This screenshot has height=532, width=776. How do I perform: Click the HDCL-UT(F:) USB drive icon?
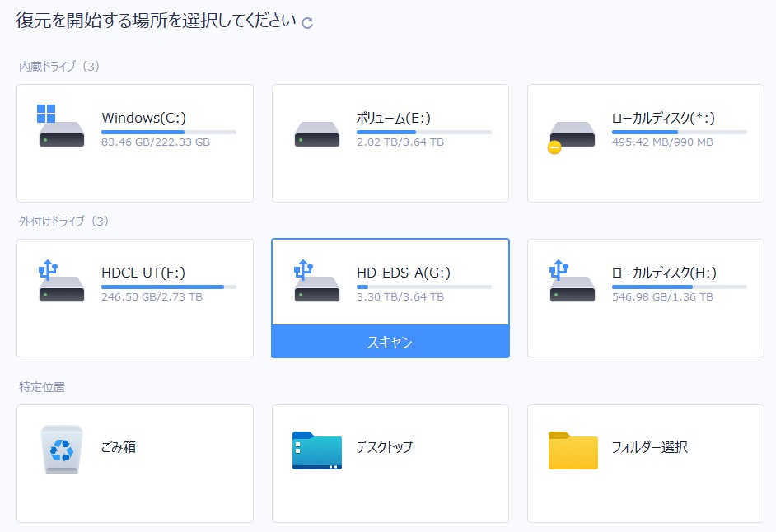(61, 281)
